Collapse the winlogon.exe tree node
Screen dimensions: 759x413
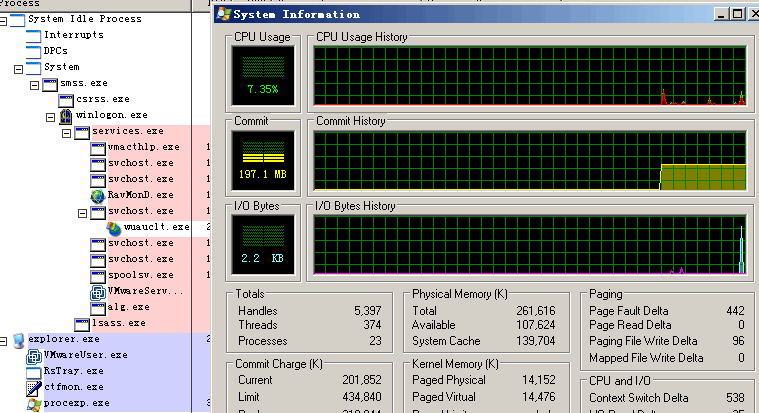point(50,117)
